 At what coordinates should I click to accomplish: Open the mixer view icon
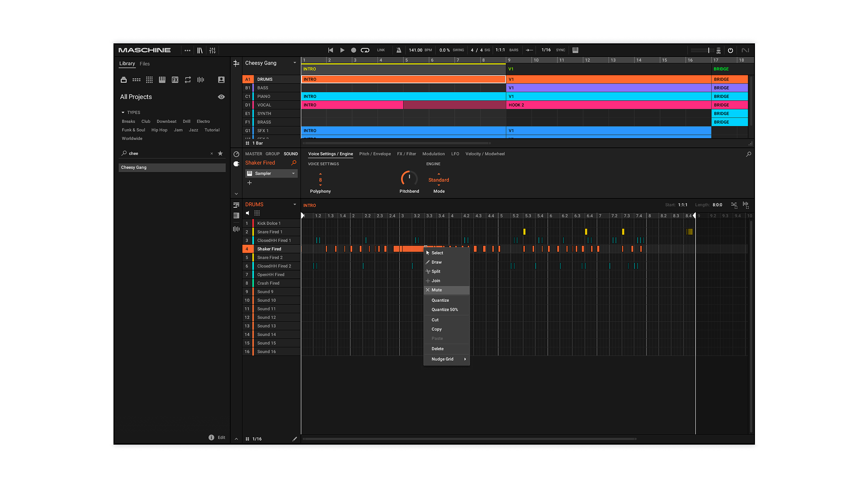212,50
